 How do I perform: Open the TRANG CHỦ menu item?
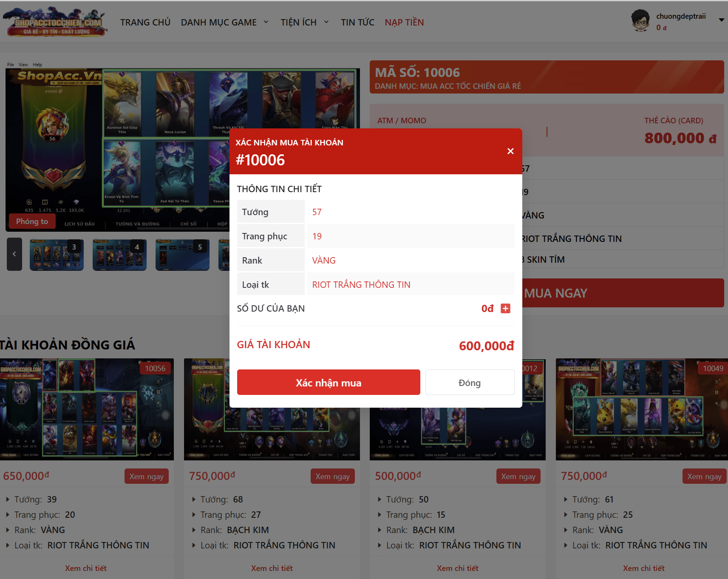coord(145,22)
